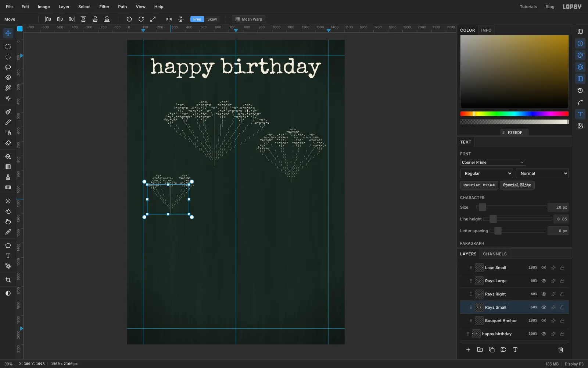Open the Courier Prime font dropdown
The height and width of the screenshot is (368, 588).
point(493,162)
